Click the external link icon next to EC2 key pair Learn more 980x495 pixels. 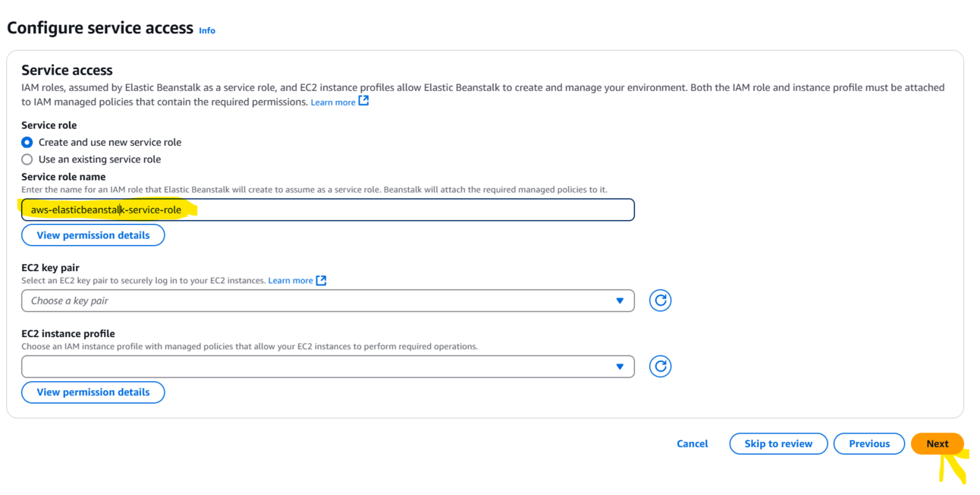point(322,280)
